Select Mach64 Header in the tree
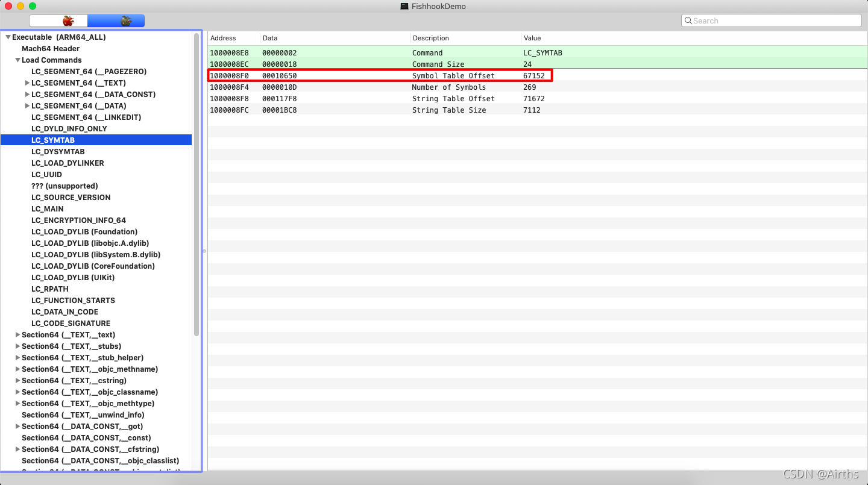 click(x=51, y=49)
